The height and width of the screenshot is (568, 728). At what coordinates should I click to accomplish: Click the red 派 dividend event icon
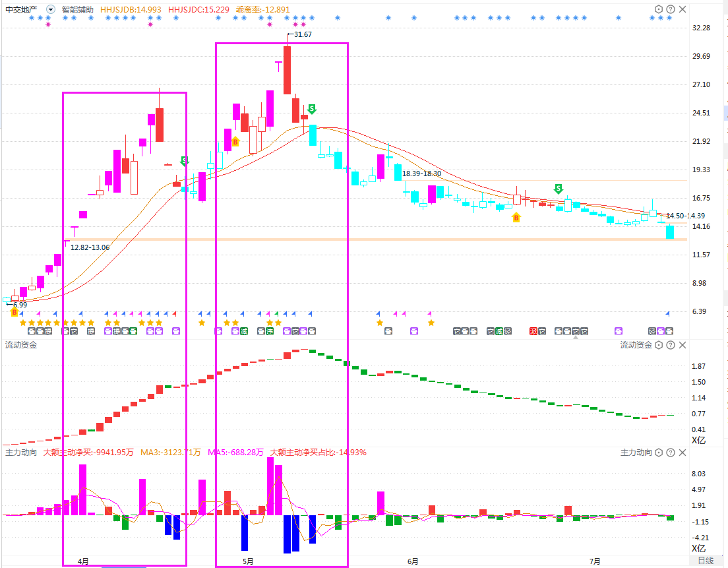pos(533,331)
